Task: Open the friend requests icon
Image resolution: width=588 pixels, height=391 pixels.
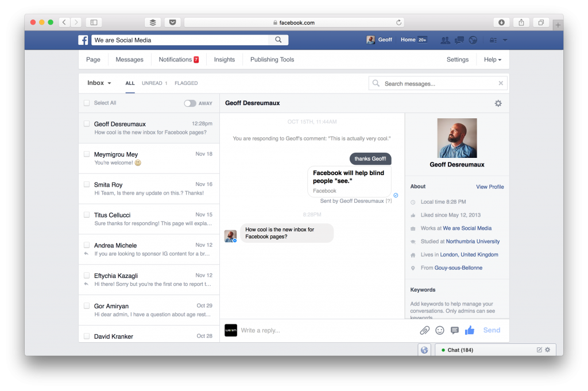Action: (x=445, y=40)
